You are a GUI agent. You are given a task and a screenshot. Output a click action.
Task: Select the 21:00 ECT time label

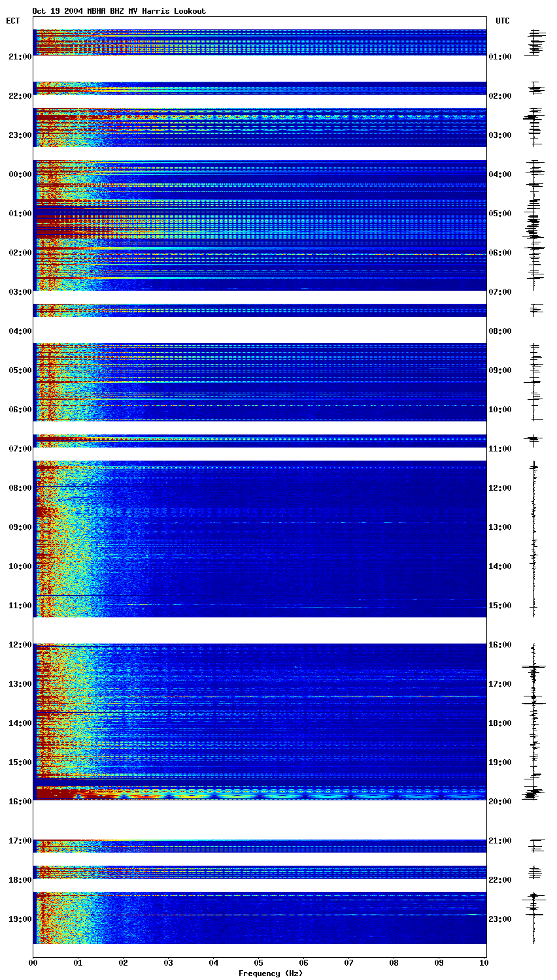point(20,57)
